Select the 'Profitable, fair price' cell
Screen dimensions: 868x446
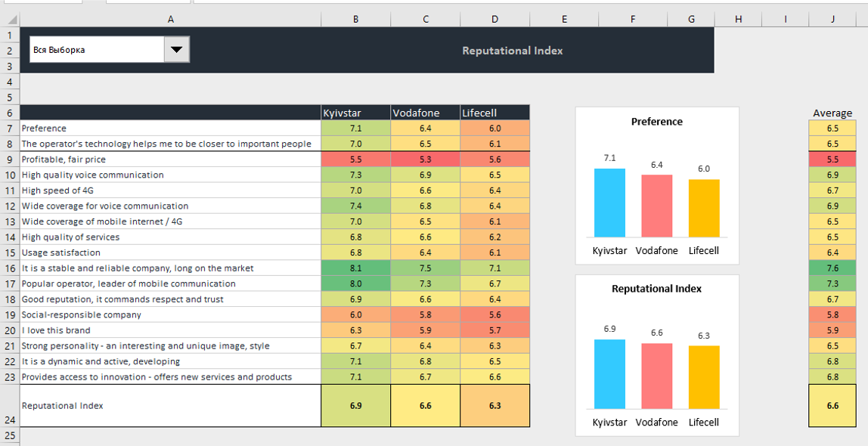click(171, 160)
